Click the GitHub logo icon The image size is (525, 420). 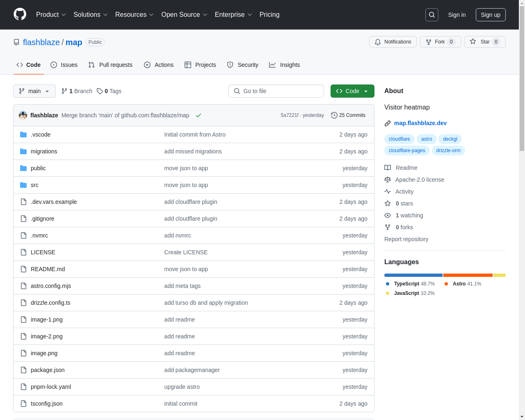click(x=20, y=14)
